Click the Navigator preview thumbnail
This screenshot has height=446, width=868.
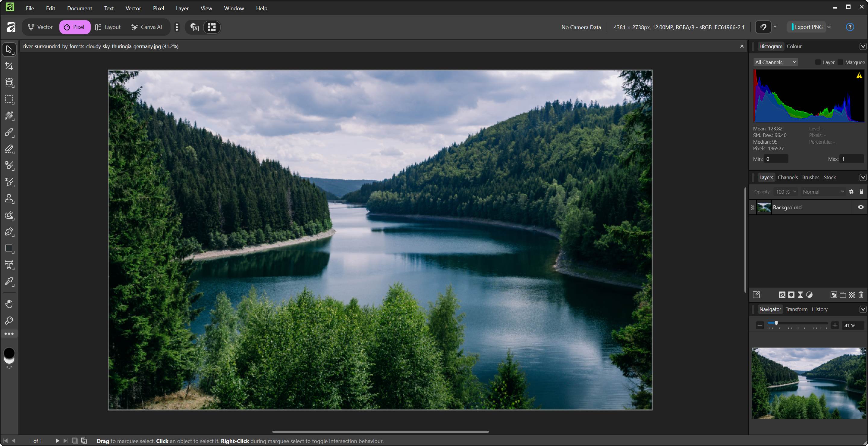click(x=808, y=383)
